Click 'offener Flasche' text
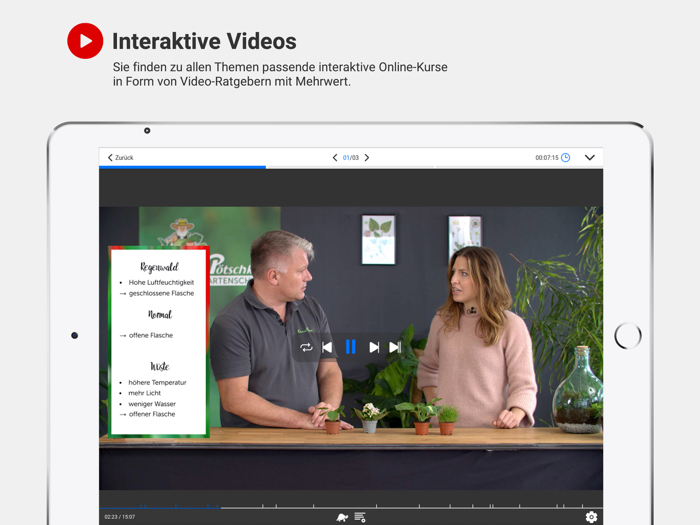This screenshot has height=525, width=700. (x=152, y=414)
